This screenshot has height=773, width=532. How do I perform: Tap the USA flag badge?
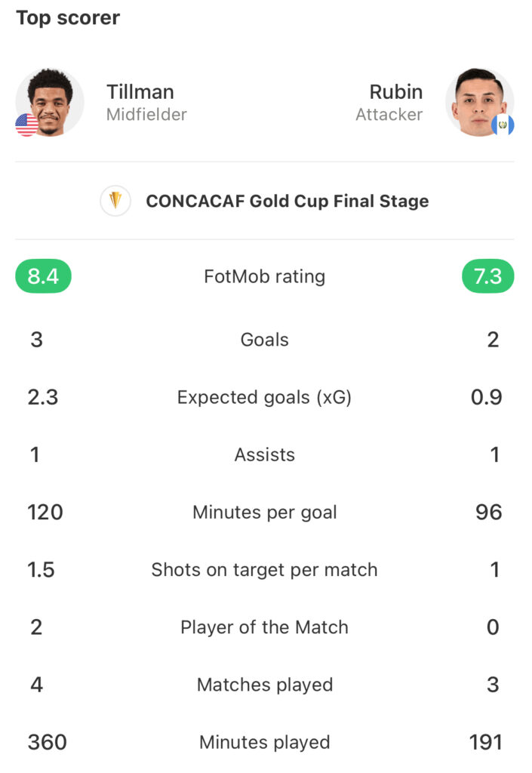(27, 125)
